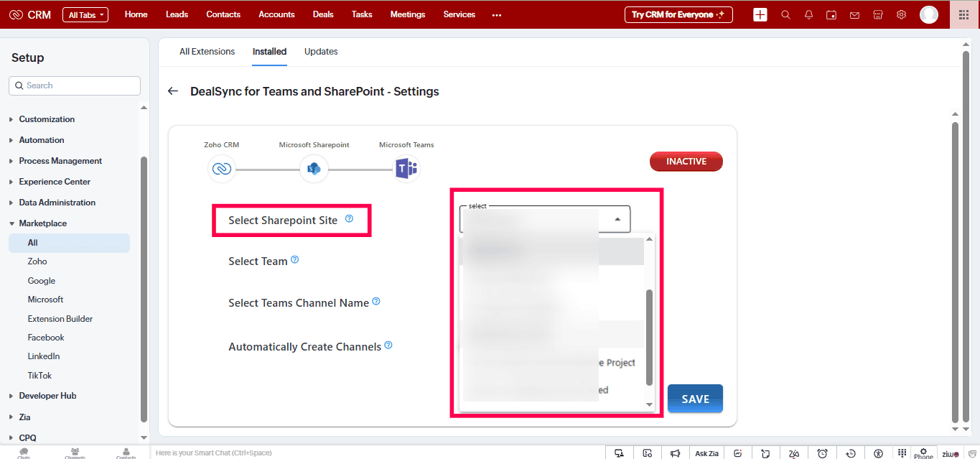Image resolution: width=980 pixels, height=459 pixels.
Task: Open the marketplace store icon in header
Action: [x=877, y=14]
